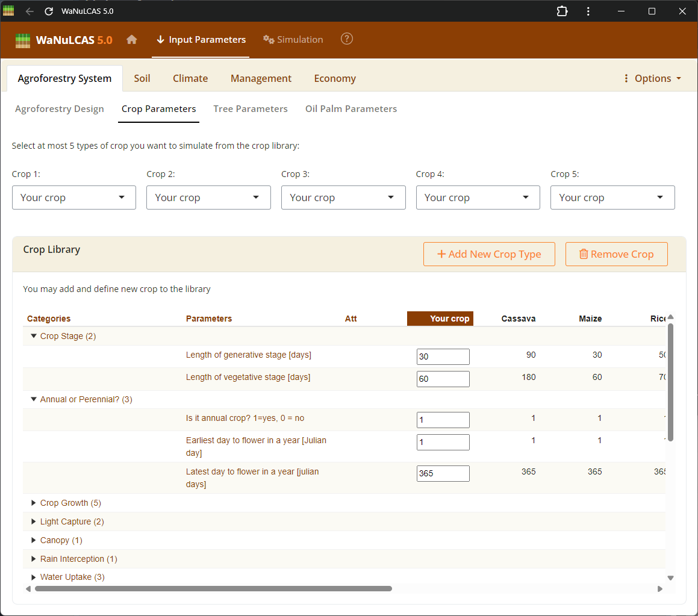This screenshot has height=616, width=698.
Task: Switch to Tree Parameters sub-tab
Action: tap(251, 109)
